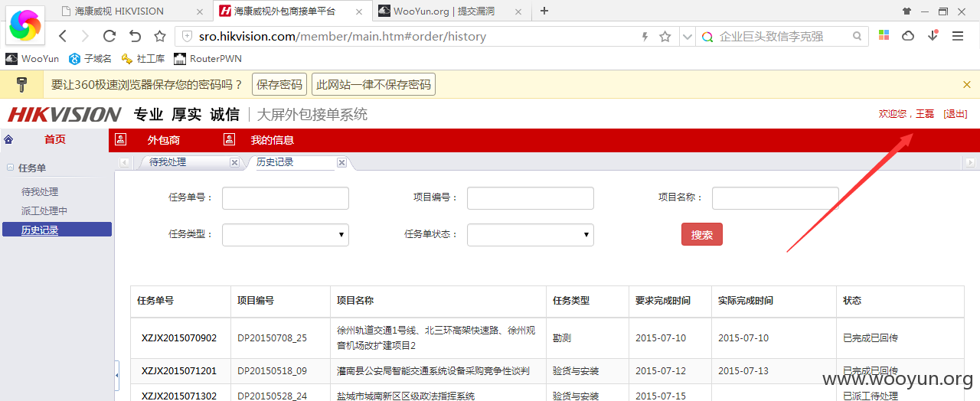Click 状态 column header
The height and width of the screenshot is (401, 980).
[852, 301]
